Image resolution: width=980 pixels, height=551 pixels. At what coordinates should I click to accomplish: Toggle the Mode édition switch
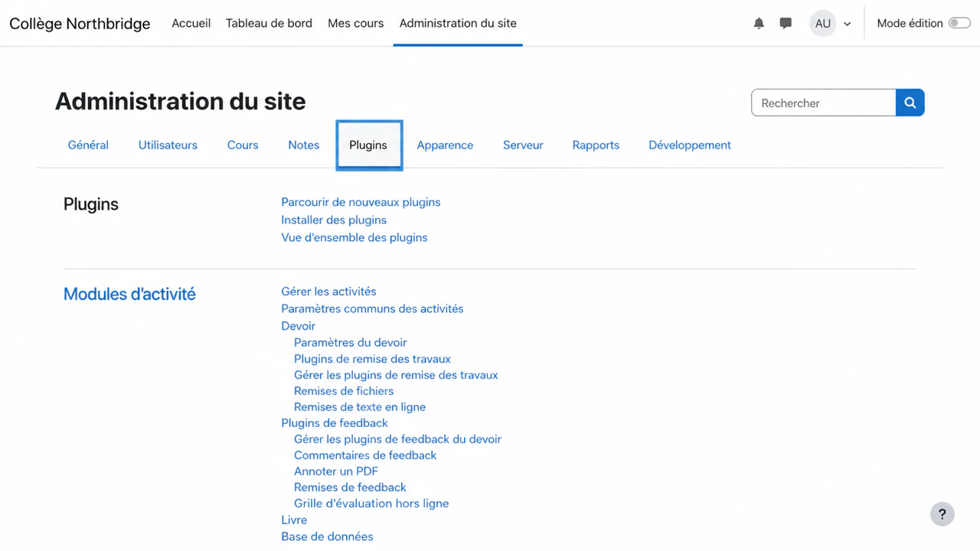click(x=959, y=23)
